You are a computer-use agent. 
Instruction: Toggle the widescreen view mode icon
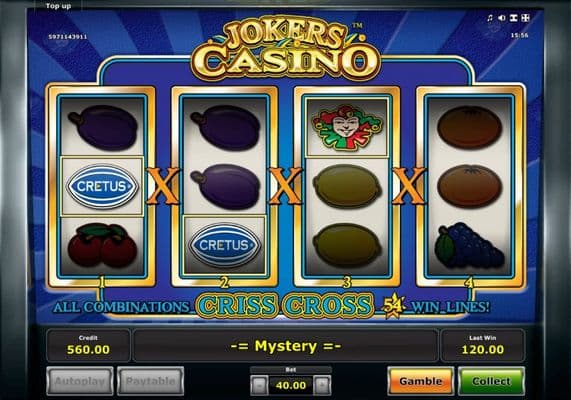tap(513, 18)
